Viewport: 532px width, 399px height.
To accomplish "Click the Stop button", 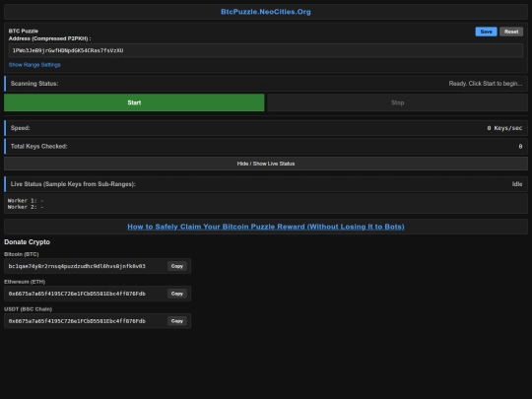I will click(x=397, y=102).
